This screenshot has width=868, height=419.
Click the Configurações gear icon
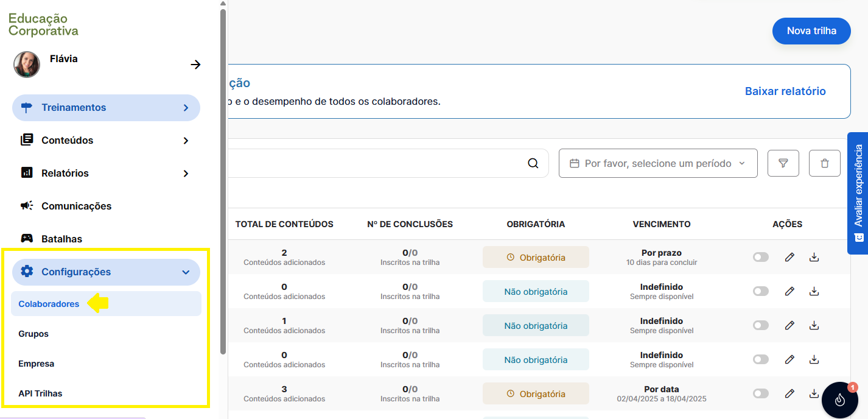pos(27,272)
